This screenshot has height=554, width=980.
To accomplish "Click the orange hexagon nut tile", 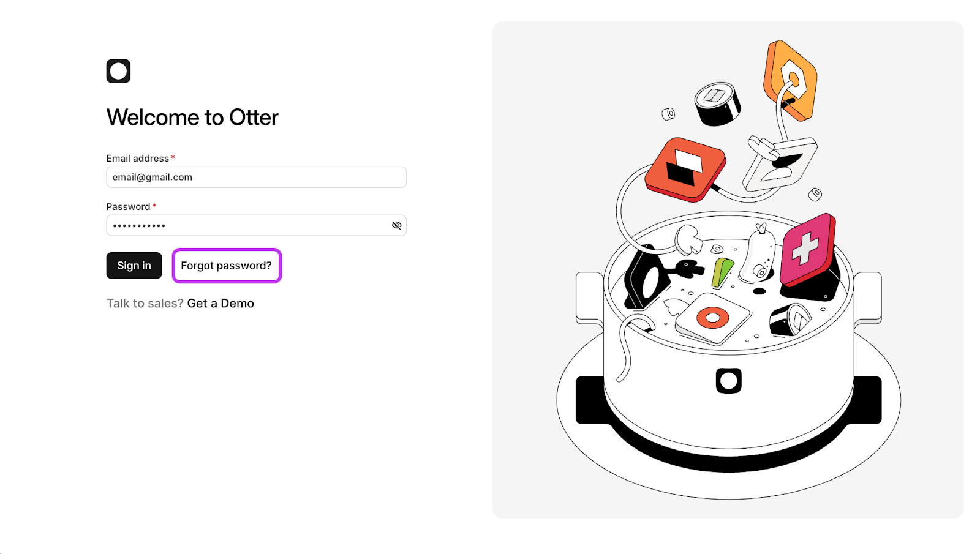I will tap(791, 80).
